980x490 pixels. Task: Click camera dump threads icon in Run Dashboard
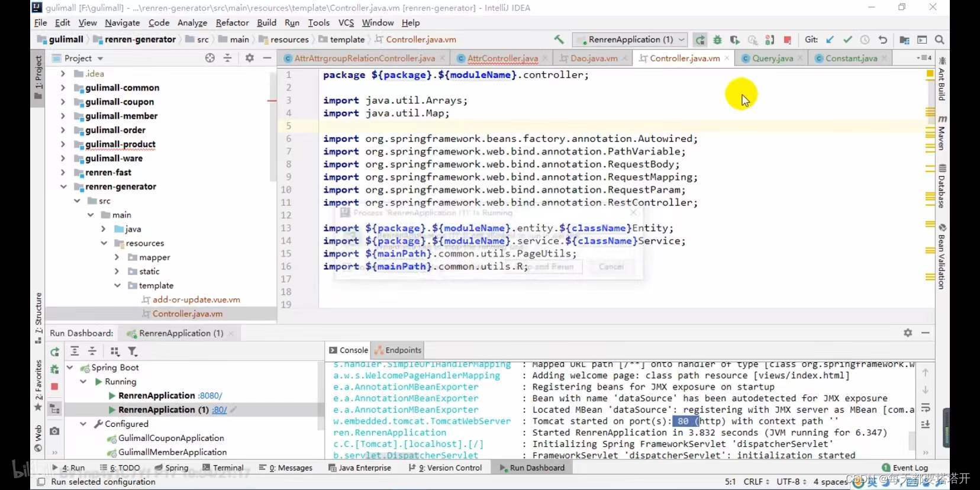point(54,431)
